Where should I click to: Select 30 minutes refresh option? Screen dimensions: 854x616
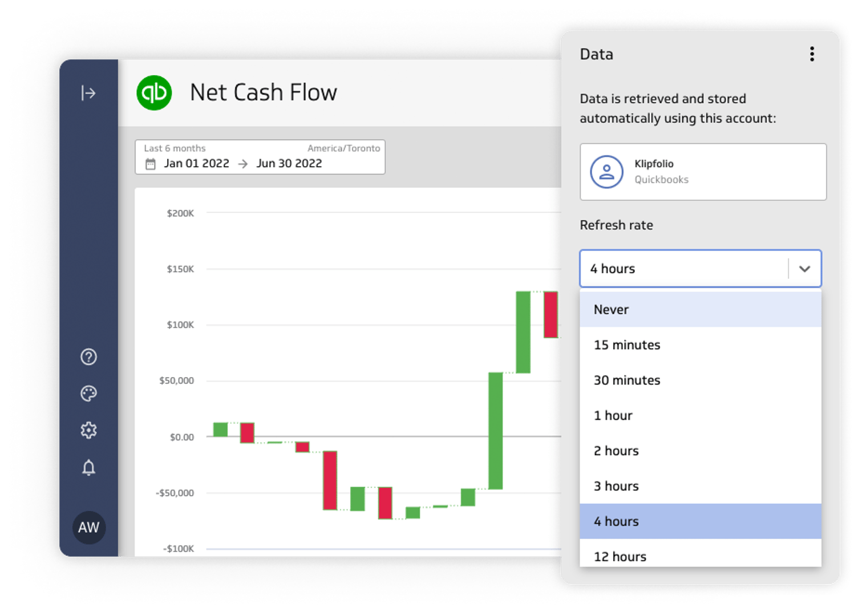click(701, 380)
